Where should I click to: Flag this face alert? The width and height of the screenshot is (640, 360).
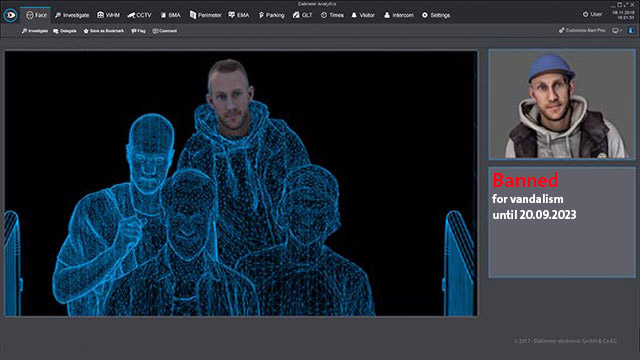pos(138,31)
